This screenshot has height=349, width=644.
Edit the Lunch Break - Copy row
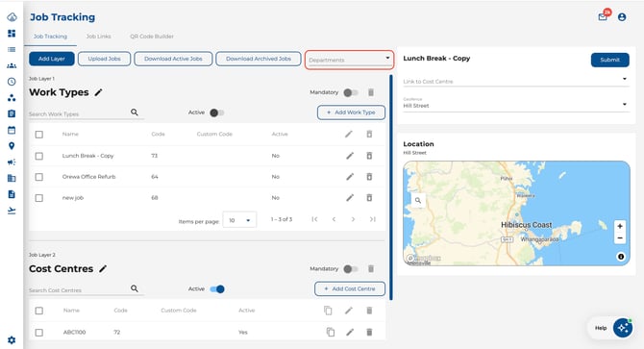350,156
